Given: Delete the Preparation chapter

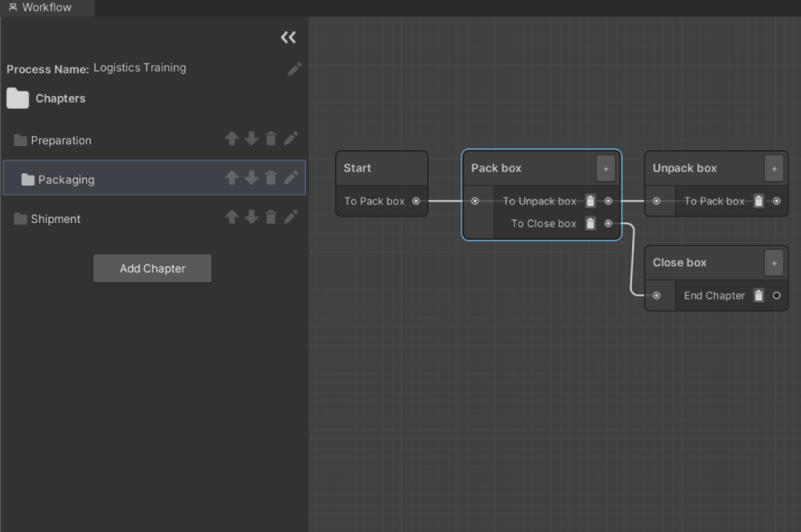Looking at the screenshot, I should [x=271, y=139].
